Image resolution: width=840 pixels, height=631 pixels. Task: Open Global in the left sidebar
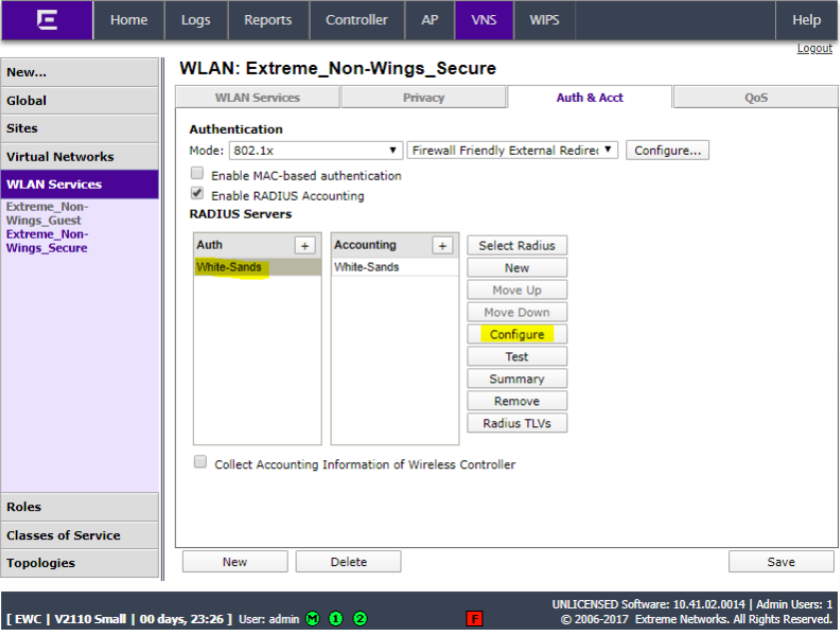pyautogui.click(x=79, y=101)
